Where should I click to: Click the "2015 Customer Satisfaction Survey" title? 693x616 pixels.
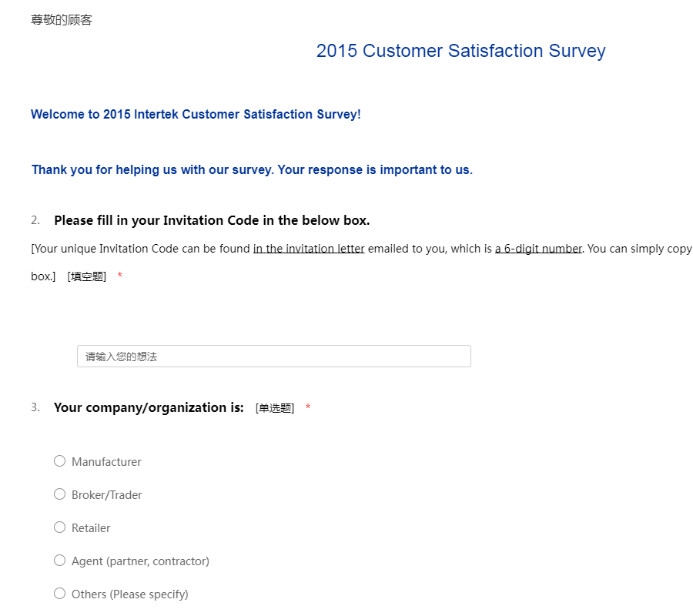click(x=460, y=51)
